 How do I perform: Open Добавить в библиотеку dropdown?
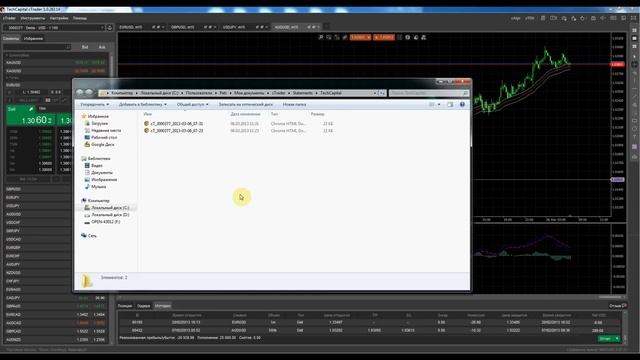142,104
